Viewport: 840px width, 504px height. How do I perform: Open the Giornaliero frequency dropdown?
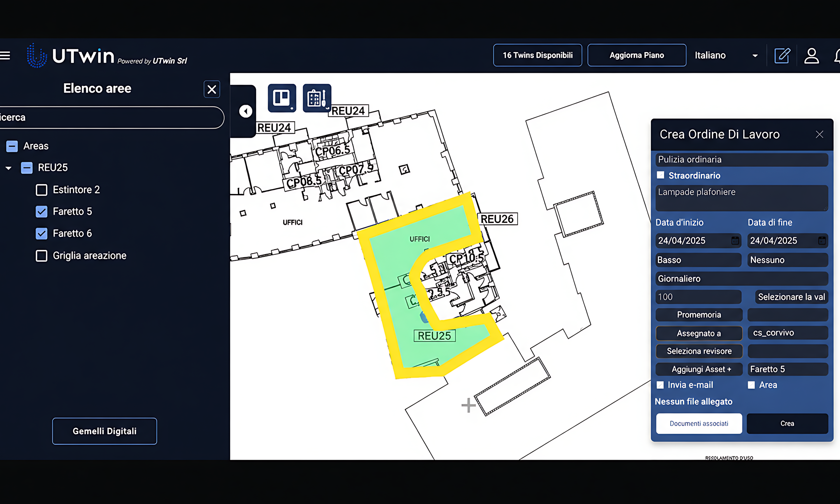pos(741,279)
